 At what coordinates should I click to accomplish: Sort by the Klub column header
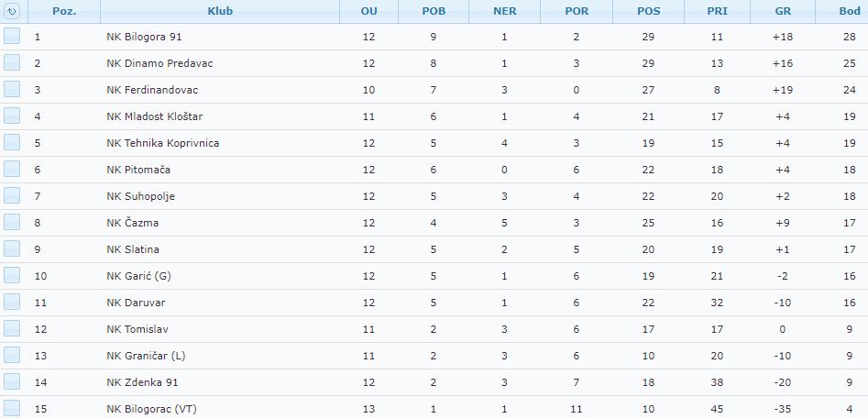coord(220,11)
